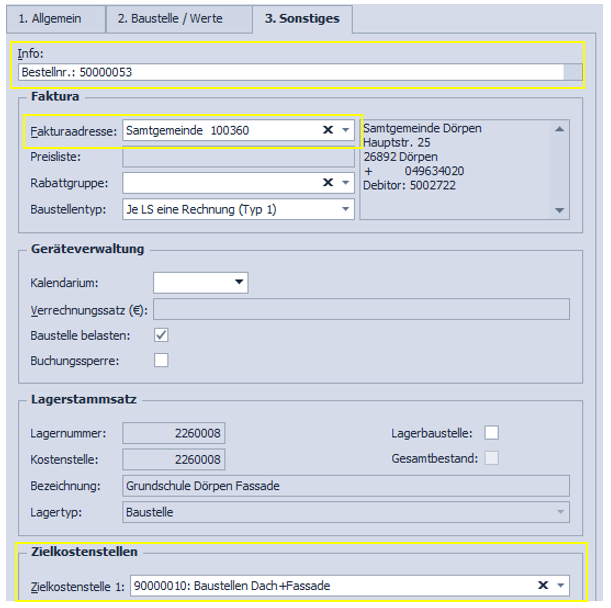
Task: Open the Baustellentyp dropdown
Action: click(346, 208)
